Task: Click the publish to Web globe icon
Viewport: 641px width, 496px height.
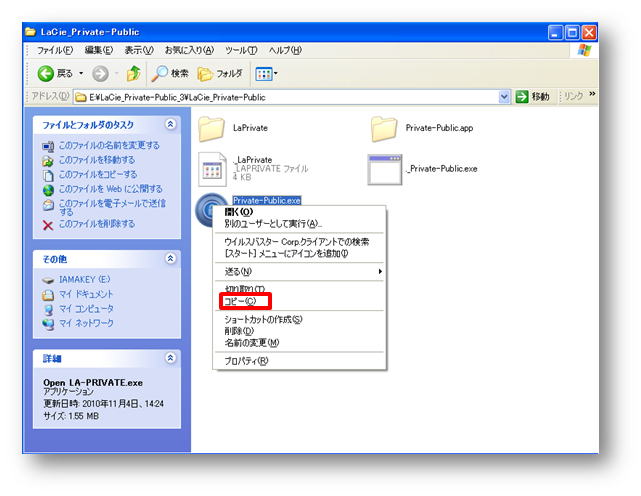Action: (x=48, y=190)
